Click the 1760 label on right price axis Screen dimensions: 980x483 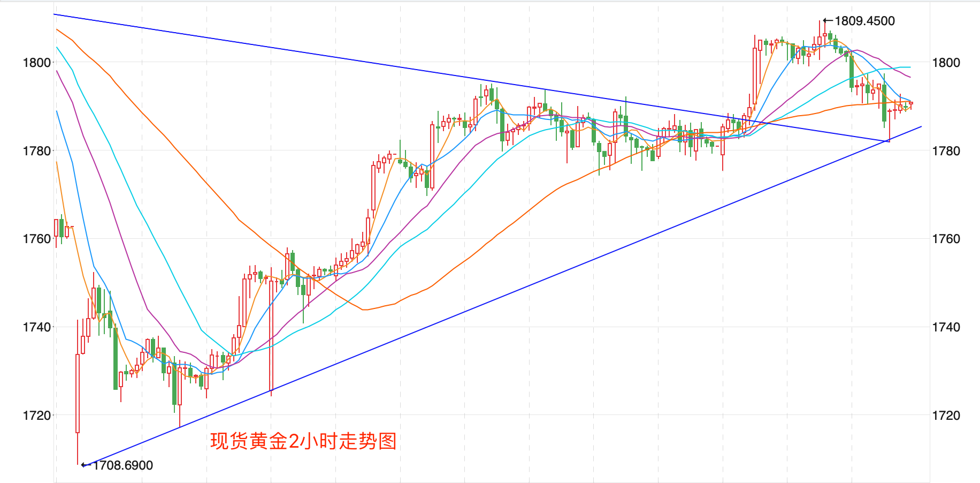tap(946, 239)
